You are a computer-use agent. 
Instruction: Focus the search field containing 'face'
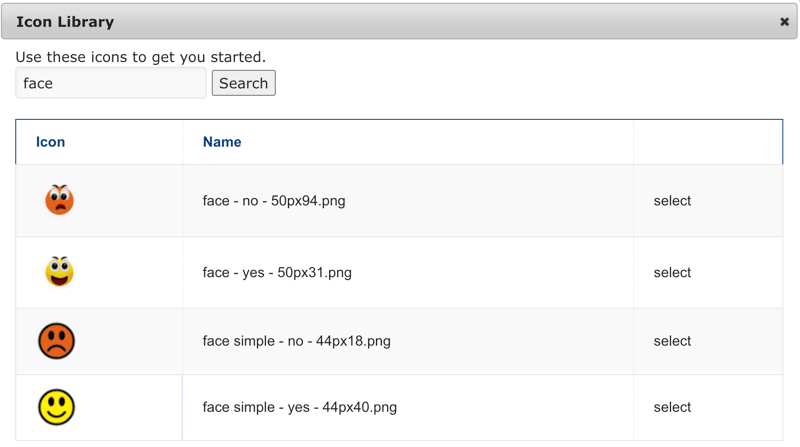[x=111, y=83]
